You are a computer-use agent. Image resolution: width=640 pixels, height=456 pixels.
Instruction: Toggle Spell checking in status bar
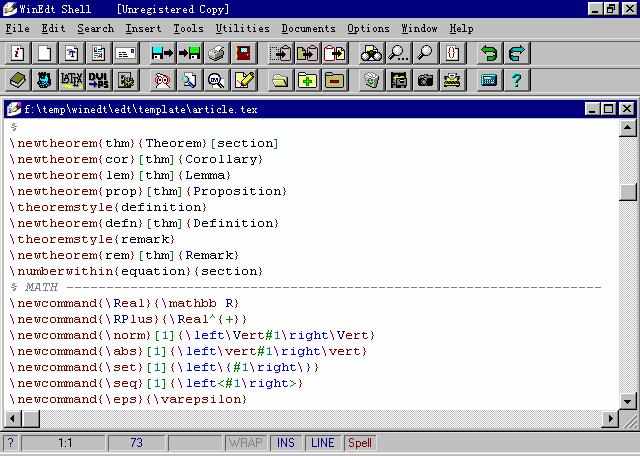pyautogui.click(x=359, y=443)
